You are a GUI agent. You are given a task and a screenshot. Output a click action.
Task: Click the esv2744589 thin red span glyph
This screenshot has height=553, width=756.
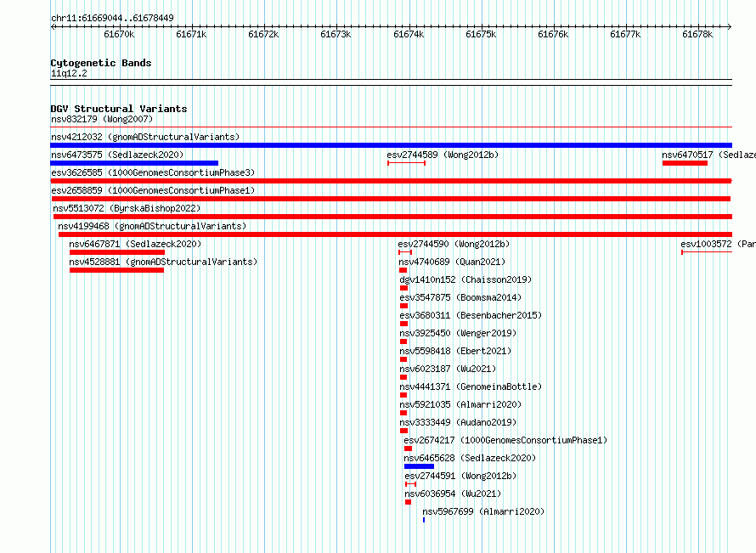pos(406,163)
